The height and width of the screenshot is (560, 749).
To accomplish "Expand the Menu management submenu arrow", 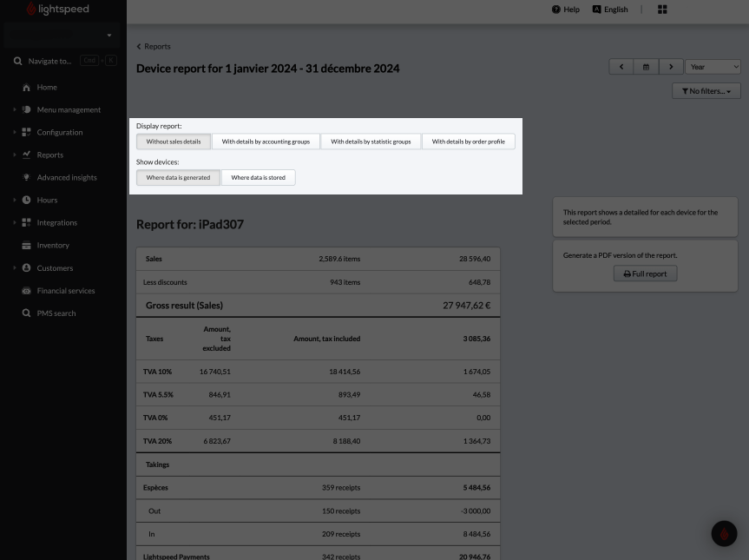I will (x=15, y=110).
